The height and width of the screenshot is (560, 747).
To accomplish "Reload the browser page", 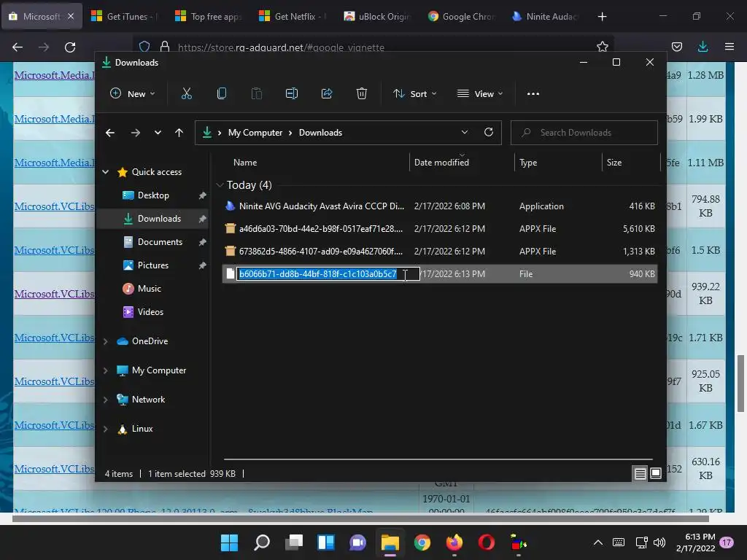I will click(x=70, y=47).
